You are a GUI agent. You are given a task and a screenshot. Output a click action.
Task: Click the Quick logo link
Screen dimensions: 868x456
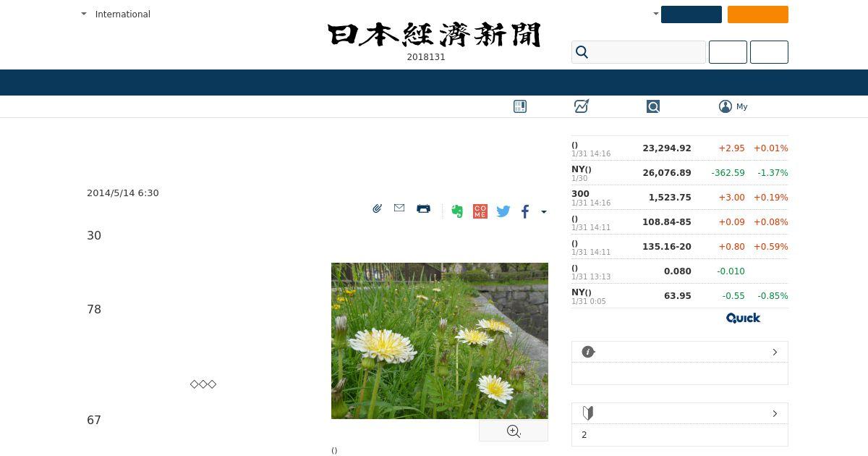pyautogui.click(x=744, y=318)
